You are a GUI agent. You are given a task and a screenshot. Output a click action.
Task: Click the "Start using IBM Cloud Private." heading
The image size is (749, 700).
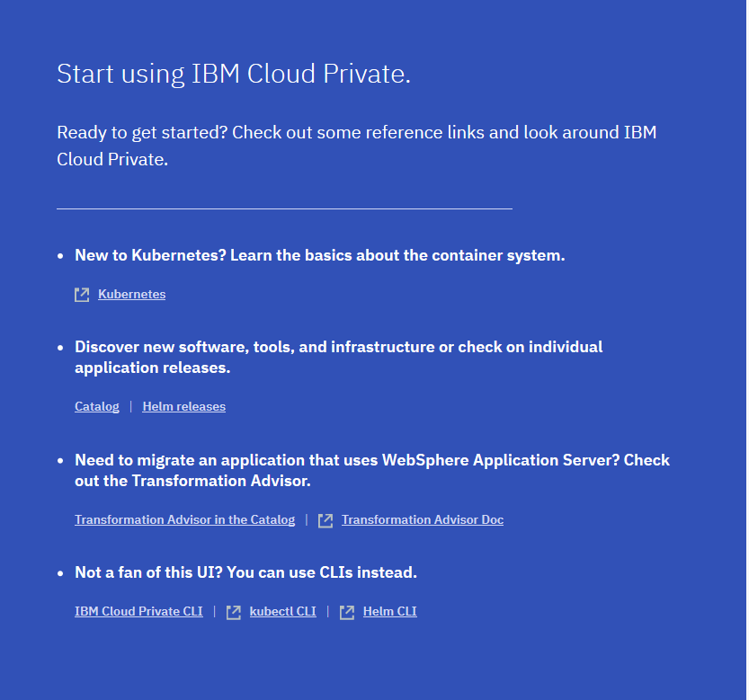click(x=234, y=74)
